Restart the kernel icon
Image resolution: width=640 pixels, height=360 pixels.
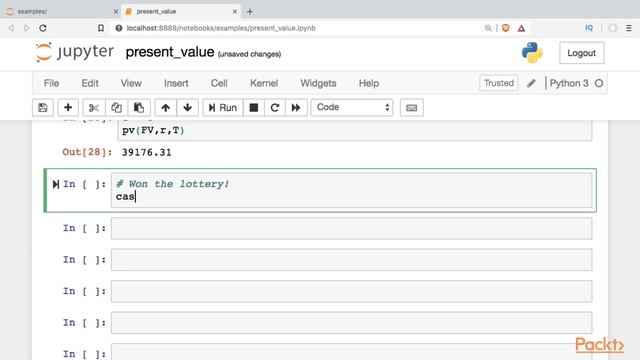[275, 108]
